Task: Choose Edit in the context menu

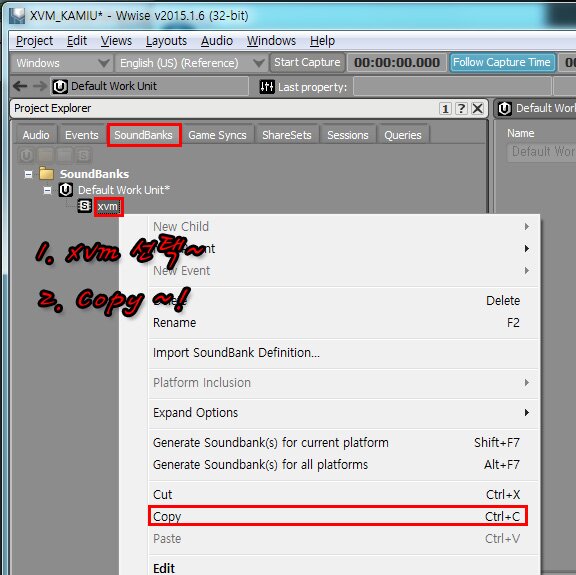Action: [343, 568]
